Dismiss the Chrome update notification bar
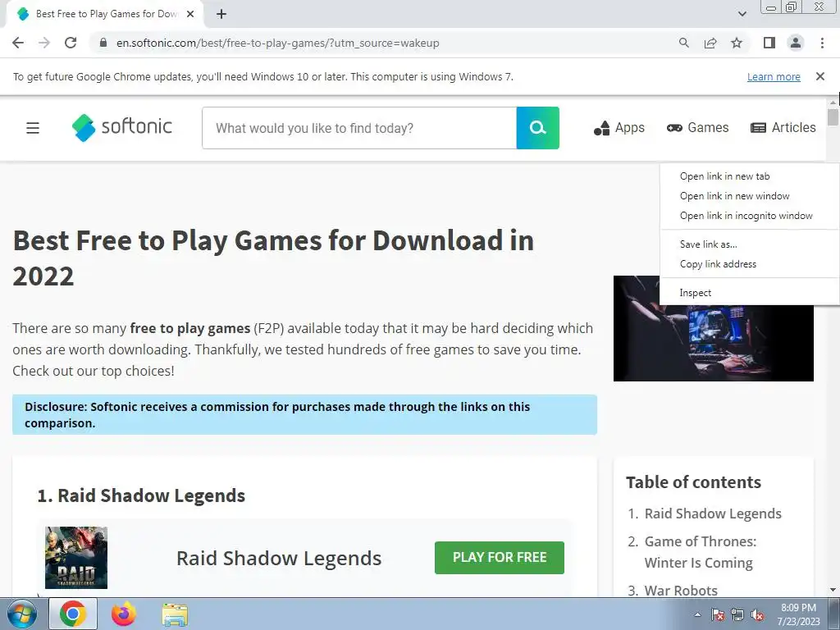Image resolution: width=840 pixels, height=630 pixels. [820, 76]
